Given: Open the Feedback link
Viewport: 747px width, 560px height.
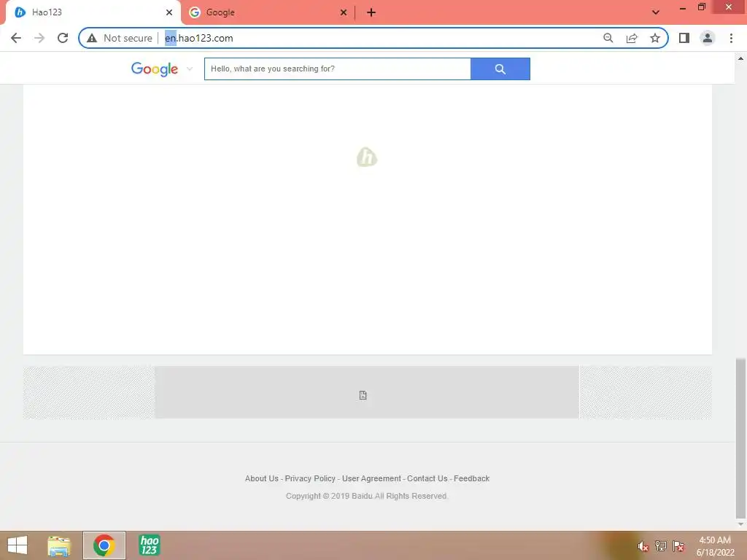Looking at the screenshot, I should pyautogui.click(x=472, y=478).
